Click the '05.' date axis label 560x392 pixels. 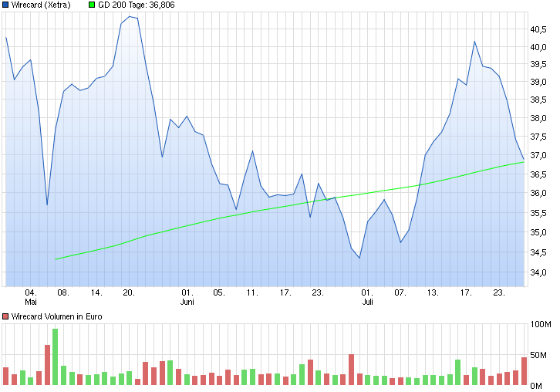pos(219,293)
